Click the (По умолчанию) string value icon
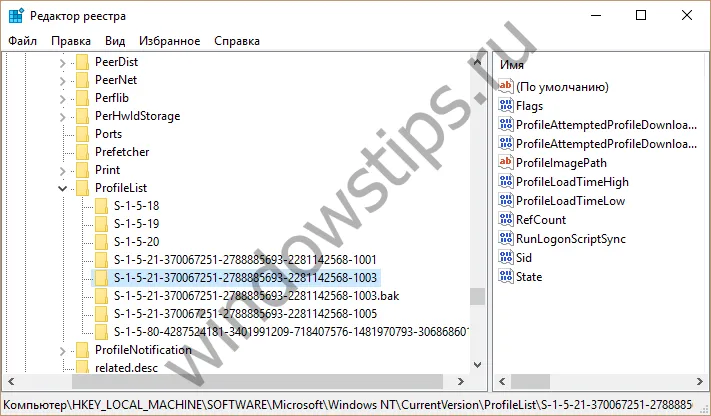 506,86
